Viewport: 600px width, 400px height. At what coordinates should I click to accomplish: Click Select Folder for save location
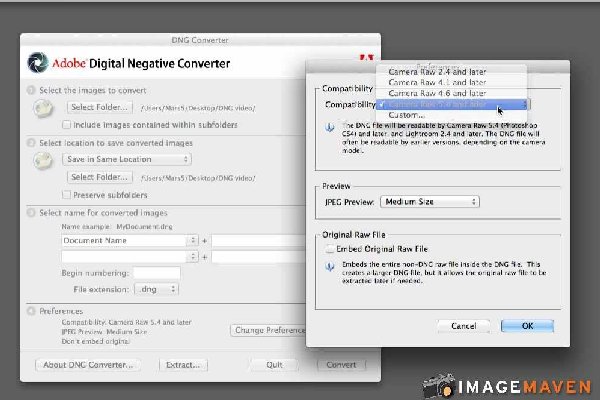pos(100,177)
